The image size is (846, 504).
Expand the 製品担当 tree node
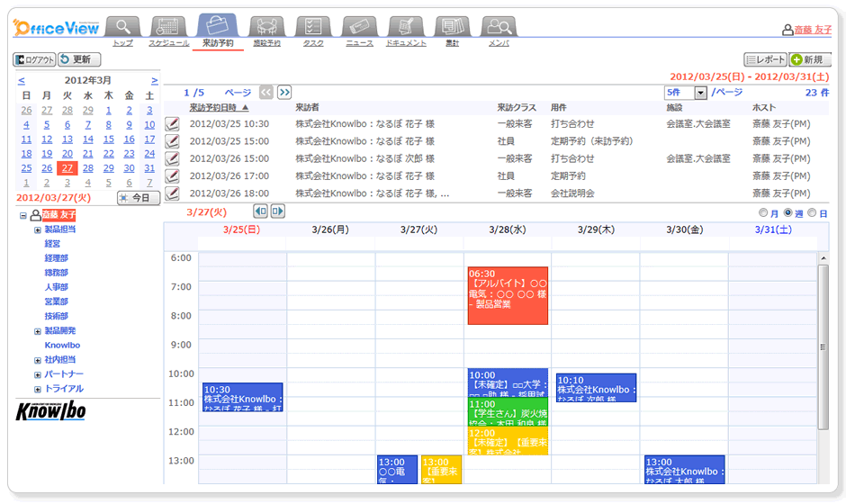point(37,229)
